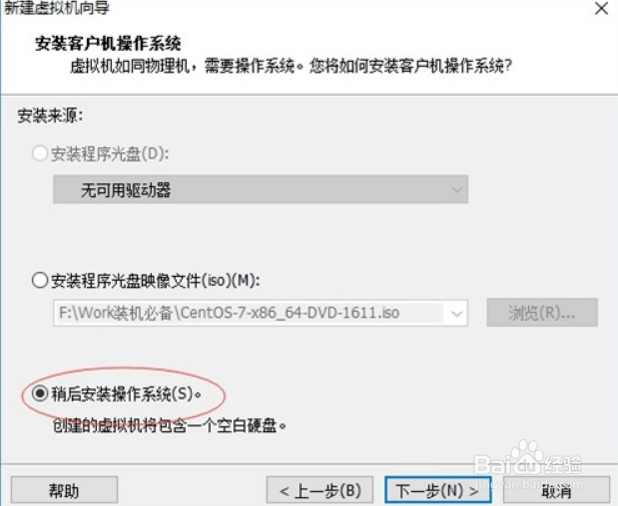Click the 安装客户机操作系统 heading
618x506 pixels.
(108, 43)
